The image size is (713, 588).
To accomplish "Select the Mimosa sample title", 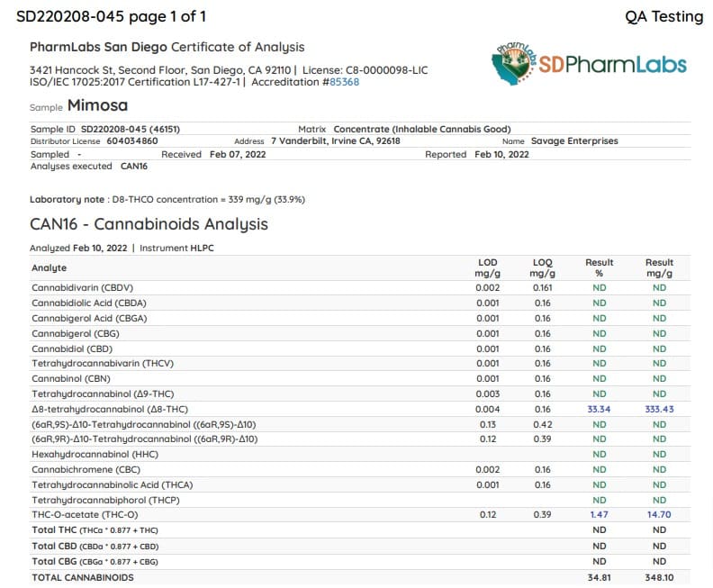I will [x=98, y=105].
